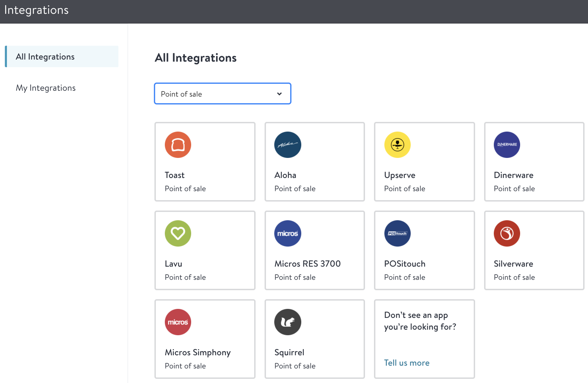Click the All Integrations page heading
The image size is (588, 383).
click(x=196, y=58)
